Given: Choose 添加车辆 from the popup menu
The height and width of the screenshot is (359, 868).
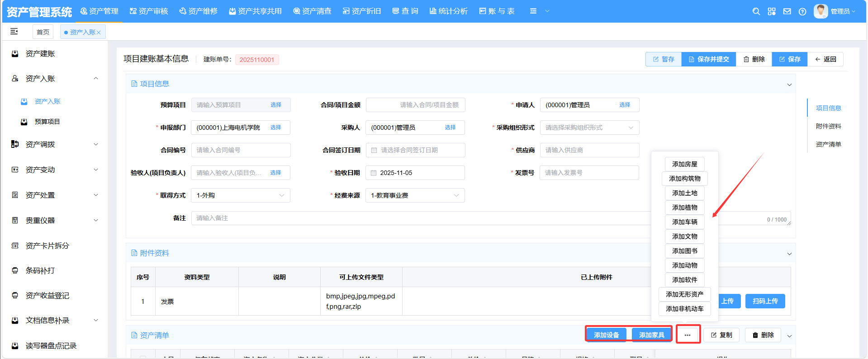Looking at the screenshot, I should (x=684, y=222).
